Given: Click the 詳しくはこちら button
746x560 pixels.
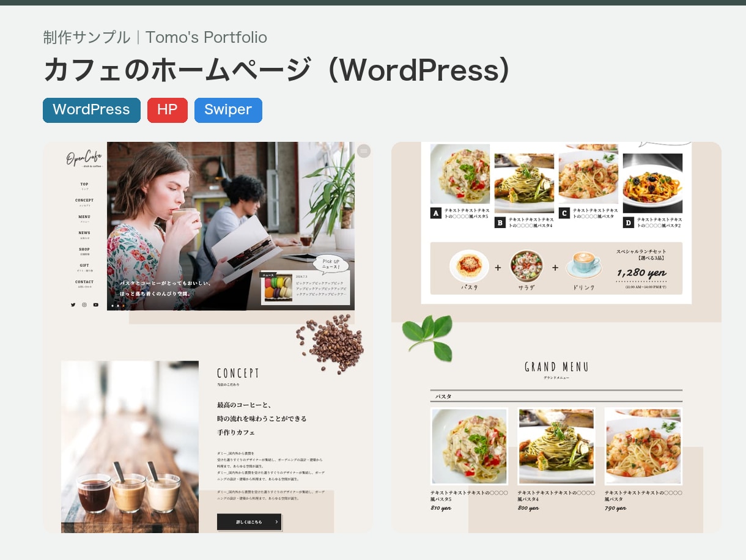Looking at the screenshot, I should click(x=249, y=521).
